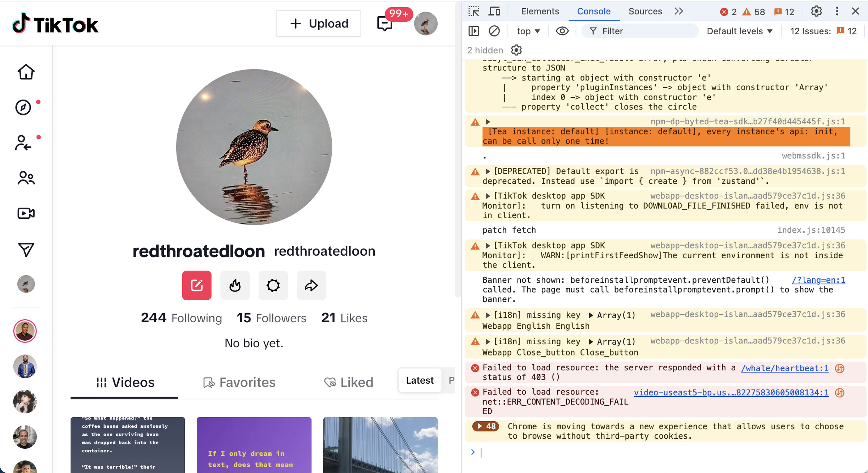Open the Default levels dropdown
This screenshot has width=868, height=473.
pyautogui.click(x=740, y=31)
